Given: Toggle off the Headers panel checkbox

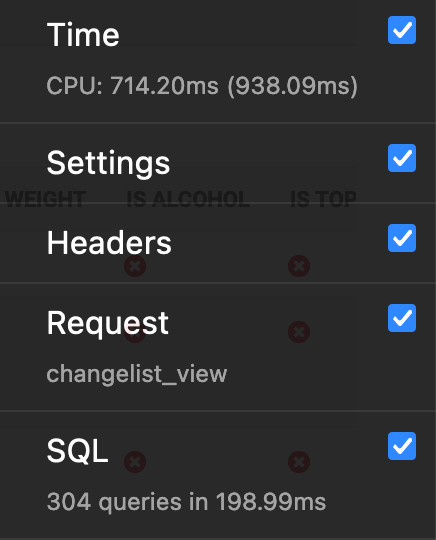Looking at the screenshot, I should (402, 238).
